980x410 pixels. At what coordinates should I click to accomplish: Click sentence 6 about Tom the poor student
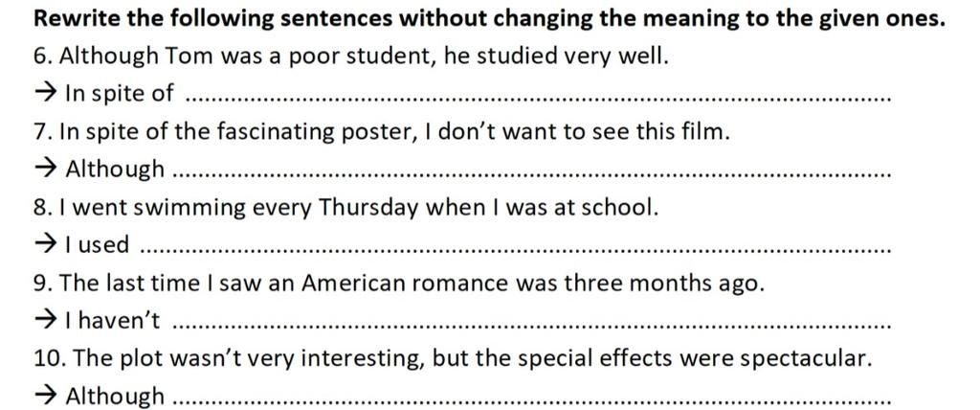tap(350, 56)
